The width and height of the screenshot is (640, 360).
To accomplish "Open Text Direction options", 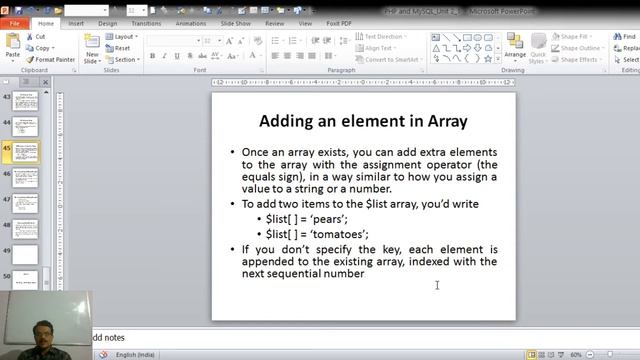I will (381, 37).
